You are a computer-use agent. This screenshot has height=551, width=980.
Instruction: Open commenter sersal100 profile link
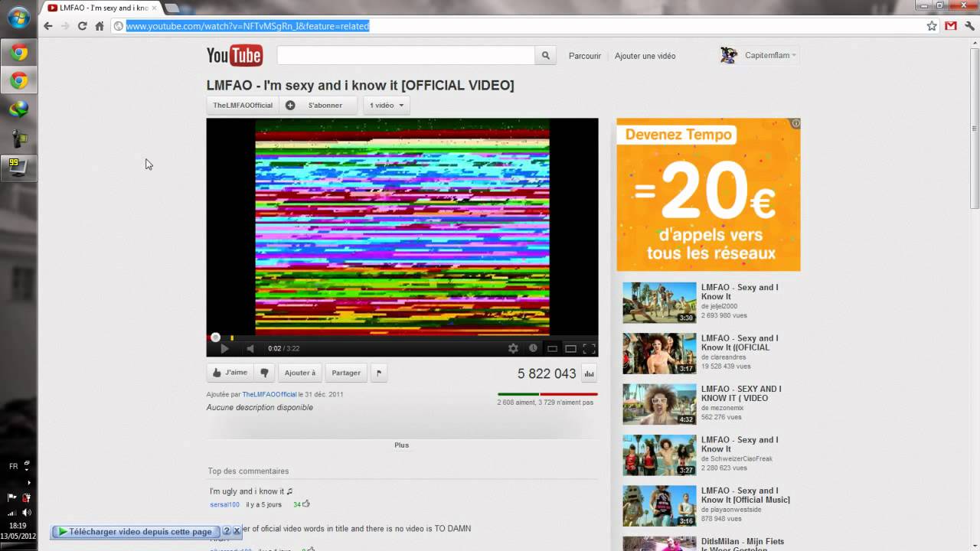click(x=224, y=504)
